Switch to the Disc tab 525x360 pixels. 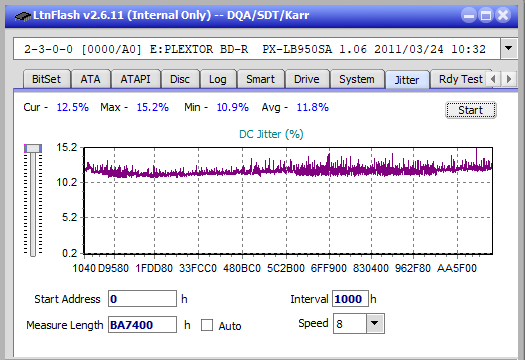[180, 79]
